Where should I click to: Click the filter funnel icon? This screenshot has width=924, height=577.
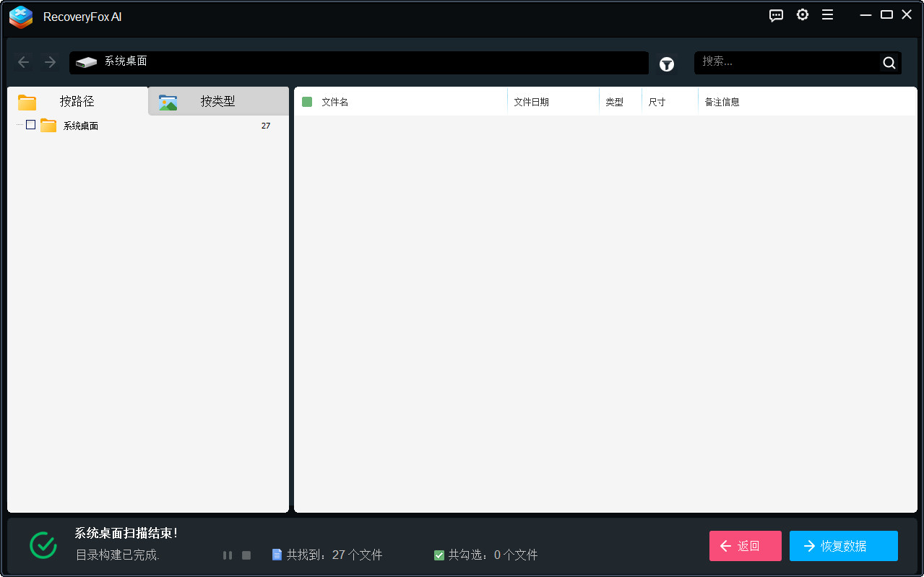[x=666, y=64]
